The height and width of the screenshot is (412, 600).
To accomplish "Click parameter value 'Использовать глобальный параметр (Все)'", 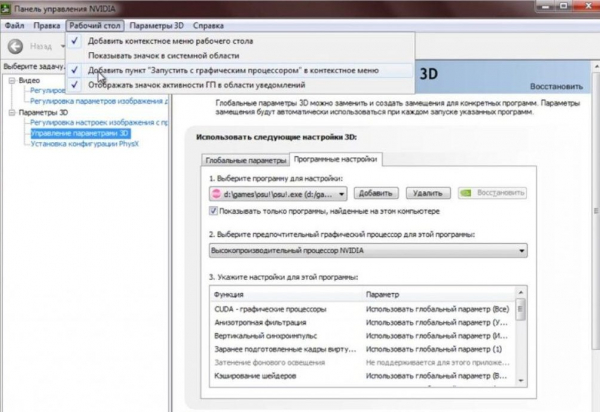I will point(437,309).
